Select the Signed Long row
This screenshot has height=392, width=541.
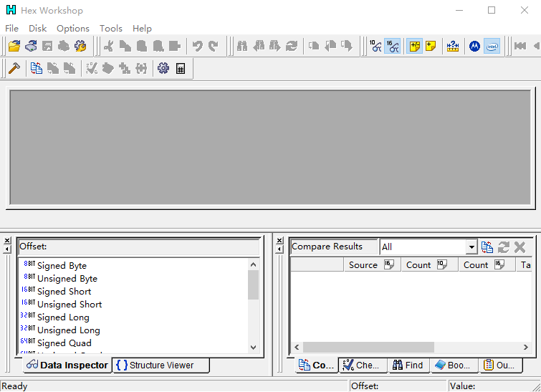tap(133, 317)
